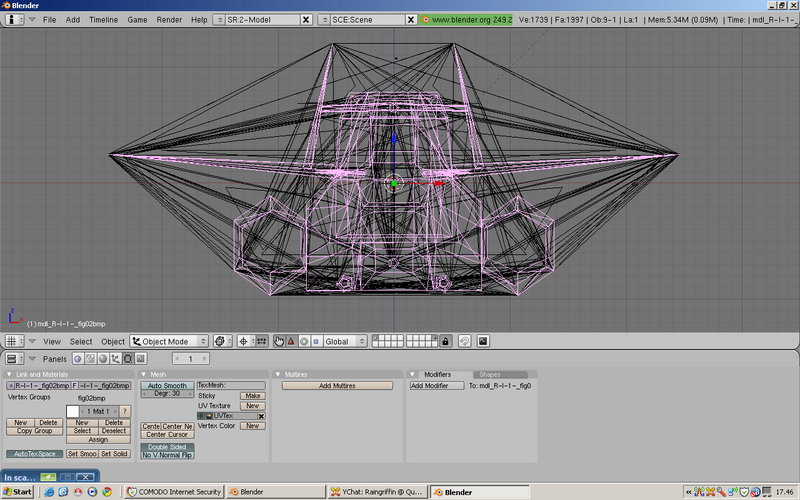The height and width of the screenshot is (500, 800).
Task: Click the white material color swatch
Action: coord(72,411)
